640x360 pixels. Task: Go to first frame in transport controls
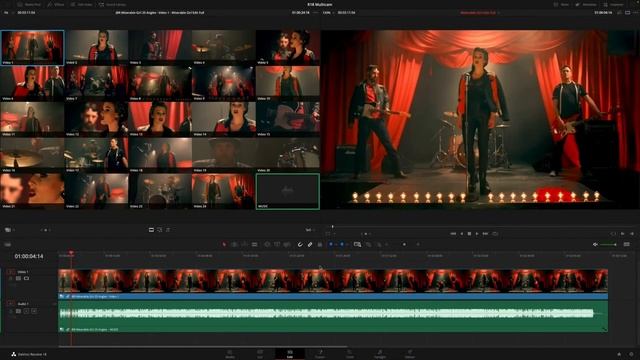click(x=453, y=234)
